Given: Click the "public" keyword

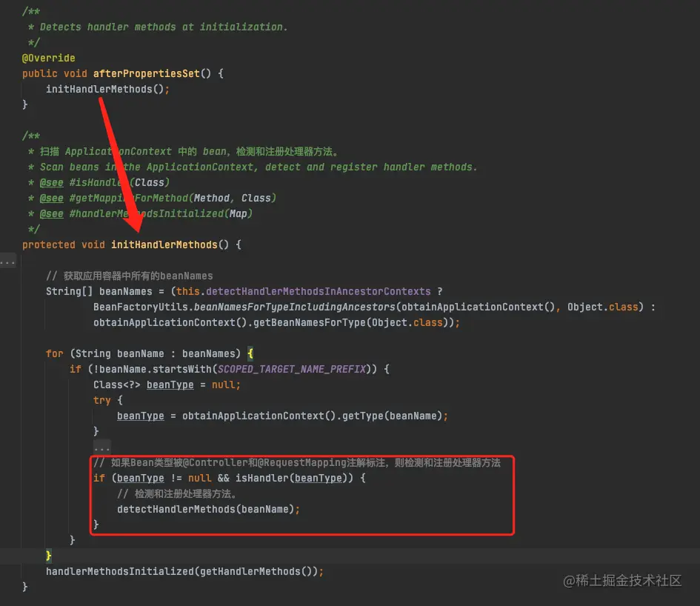Looking at the screenshot, I should [x=40, y=73].
